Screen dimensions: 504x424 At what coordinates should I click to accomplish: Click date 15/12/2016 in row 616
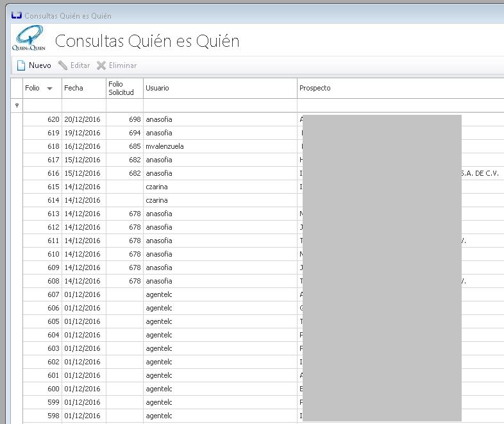[x=82, y=173]
